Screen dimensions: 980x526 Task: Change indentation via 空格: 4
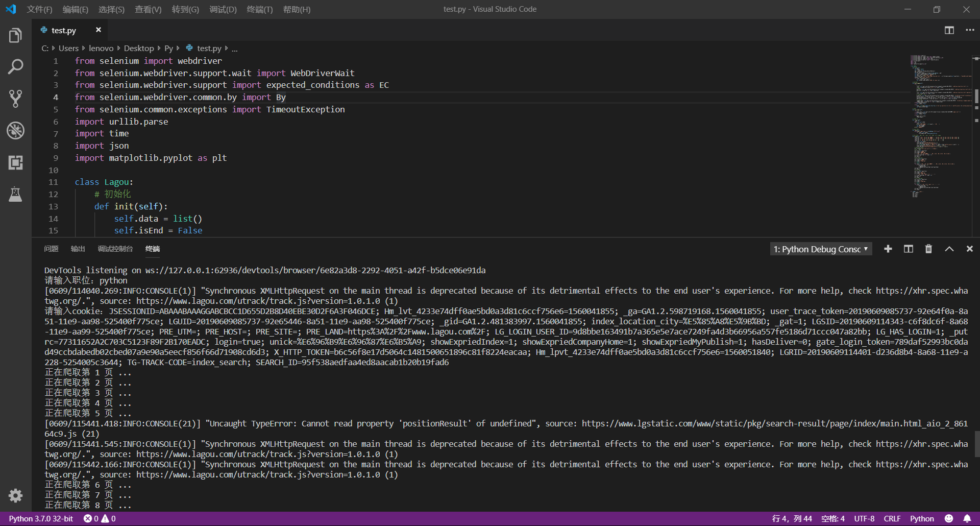click(x=832, y=518)
